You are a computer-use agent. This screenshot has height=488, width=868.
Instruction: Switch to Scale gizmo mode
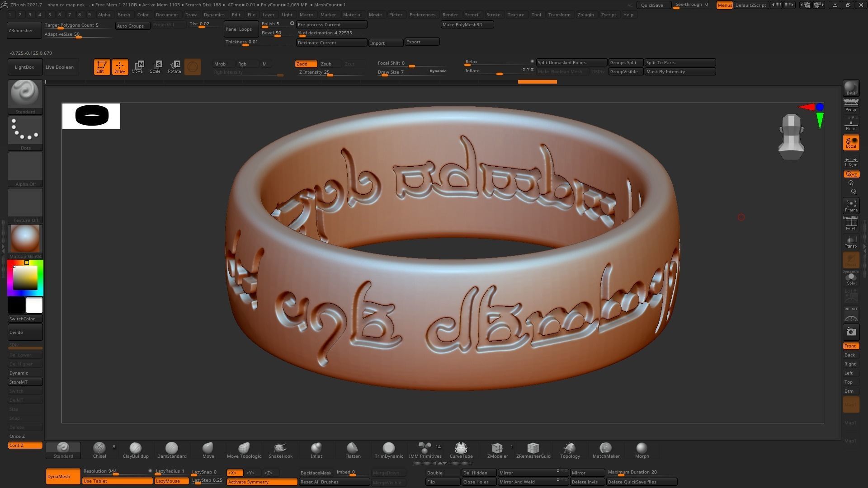pos(156,67)
